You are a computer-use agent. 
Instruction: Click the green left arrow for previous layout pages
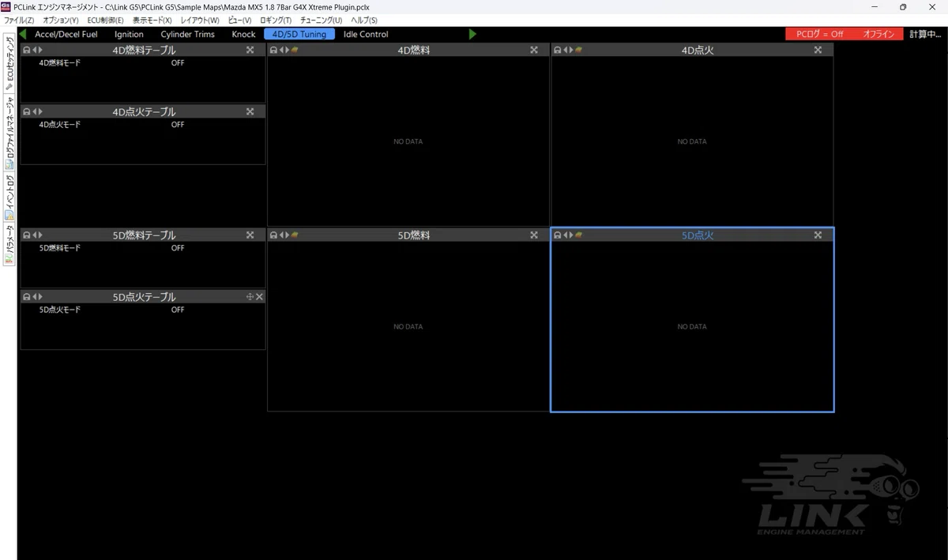coord(23,34)
